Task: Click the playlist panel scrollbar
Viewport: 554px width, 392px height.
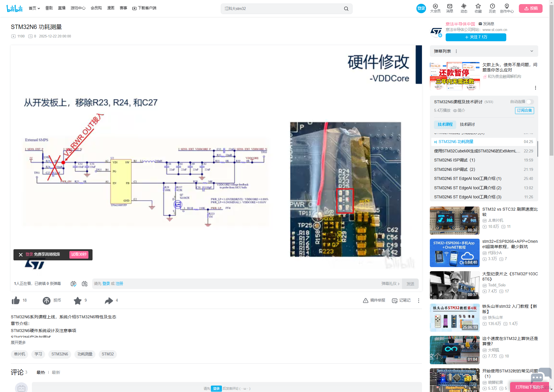Action: point(537,149)
